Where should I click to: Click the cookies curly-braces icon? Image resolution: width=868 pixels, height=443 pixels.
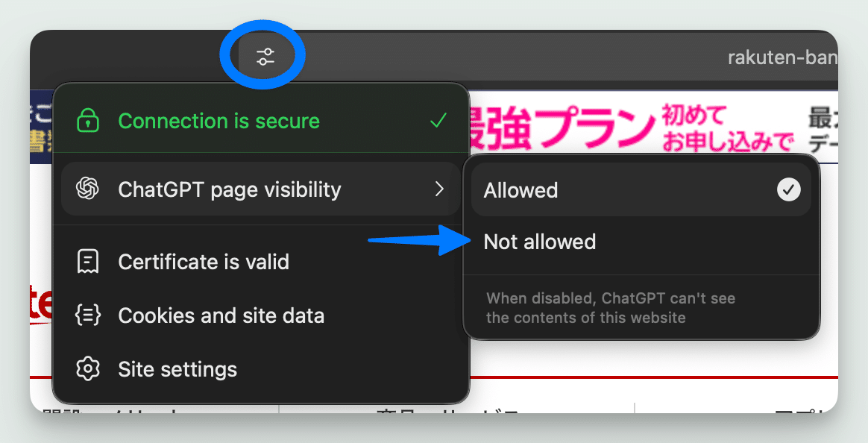click(87, 315)
